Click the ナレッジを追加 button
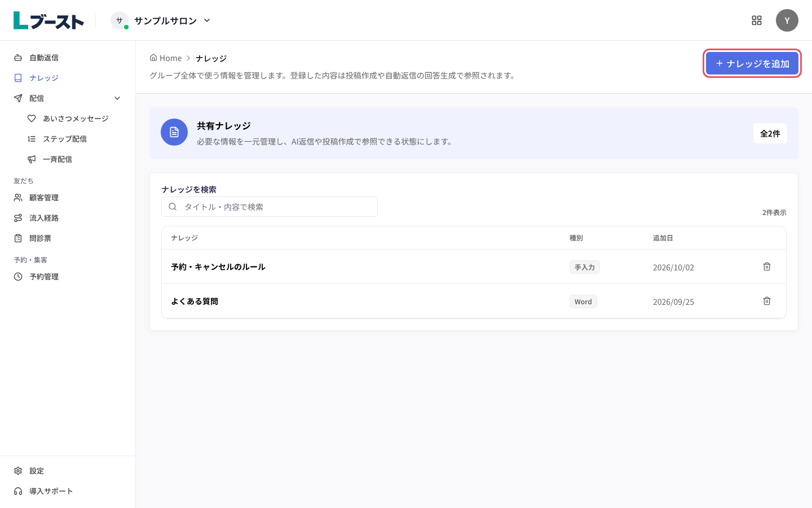The height and width of the screenshot is (508, 812). click(752, 63)
